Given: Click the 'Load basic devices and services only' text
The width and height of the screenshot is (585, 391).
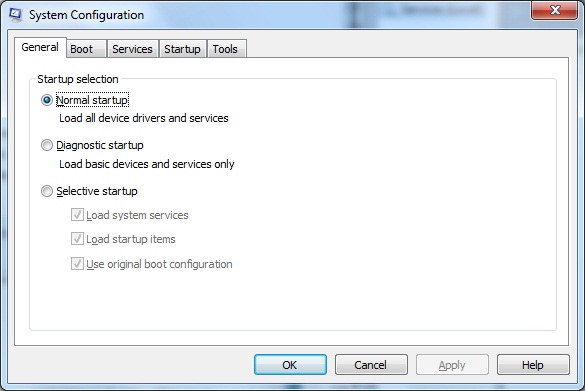Looking at the screenshot, I should 147,164.
